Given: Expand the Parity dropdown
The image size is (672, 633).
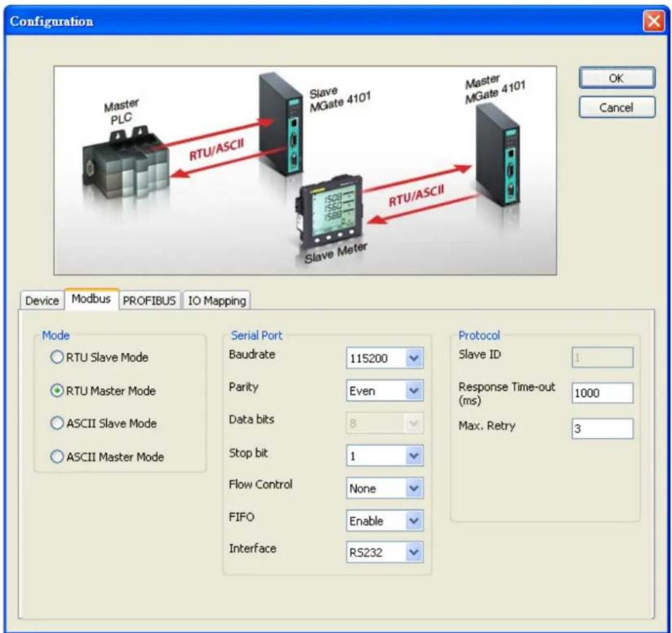Looking at the screenshot, I should point(384,390).
